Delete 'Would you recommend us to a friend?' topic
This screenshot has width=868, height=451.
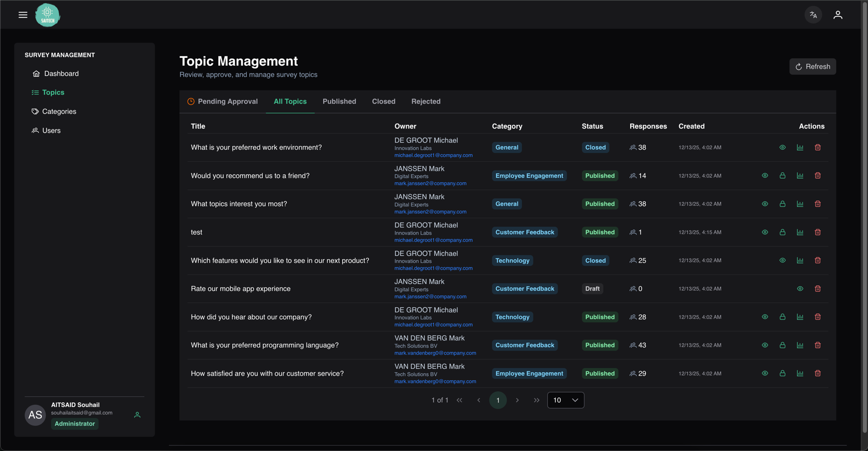818,176
